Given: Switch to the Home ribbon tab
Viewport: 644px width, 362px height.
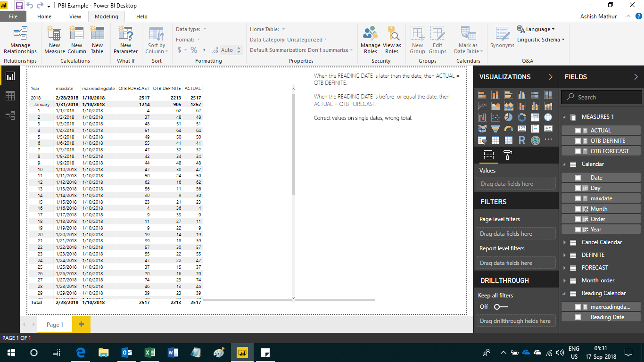Looking at the screenshot, I should point(44,16).
